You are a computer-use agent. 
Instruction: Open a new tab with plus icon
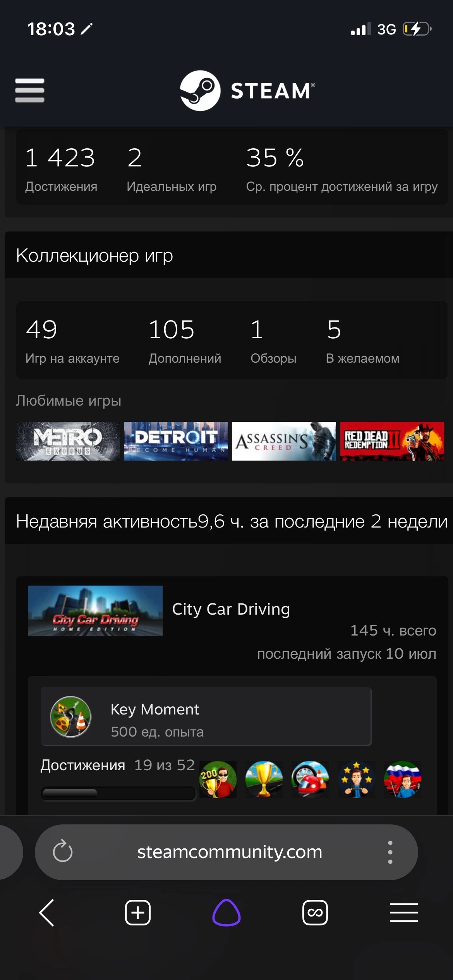137,913
